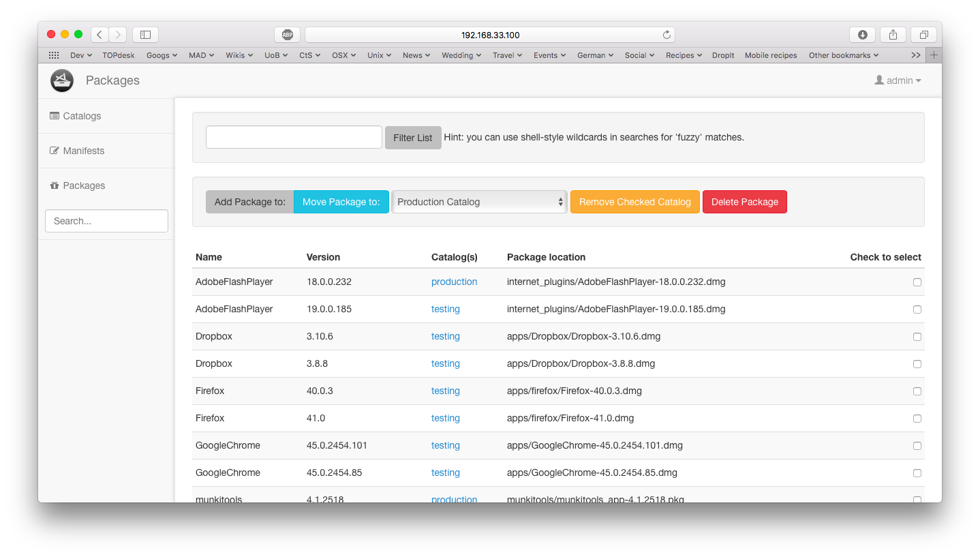
Task: Reload the page with the refresh icon
Action: [667, 35]
